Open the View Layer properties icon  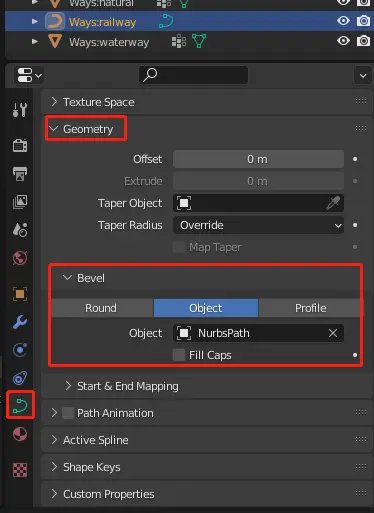20,202
